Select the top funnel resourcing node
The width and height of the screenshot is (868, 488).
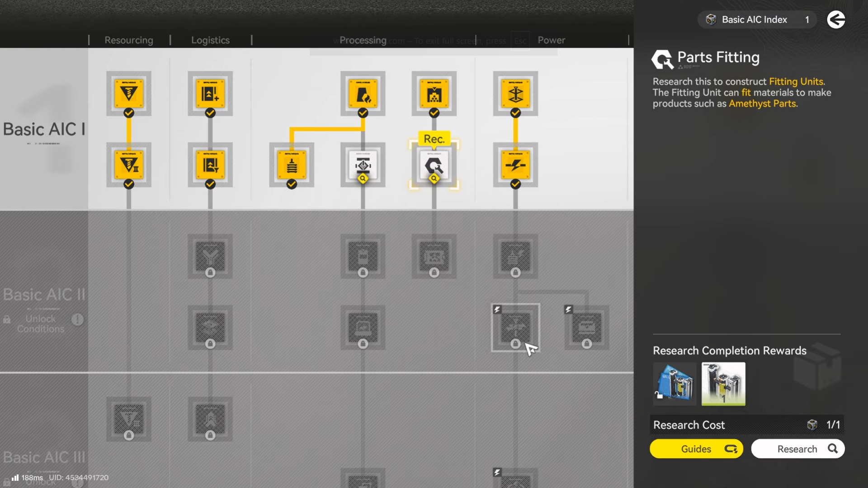tap(129, 94)
